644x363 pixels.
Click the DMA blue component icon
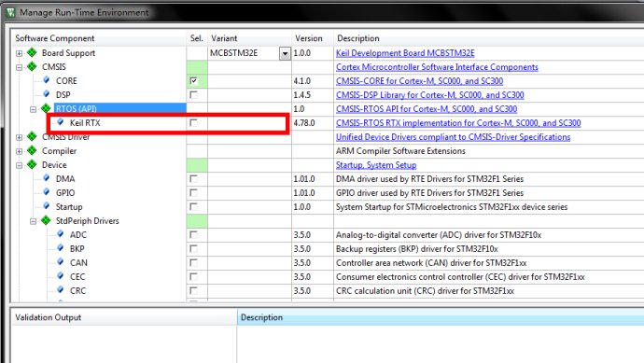[46, 177]
